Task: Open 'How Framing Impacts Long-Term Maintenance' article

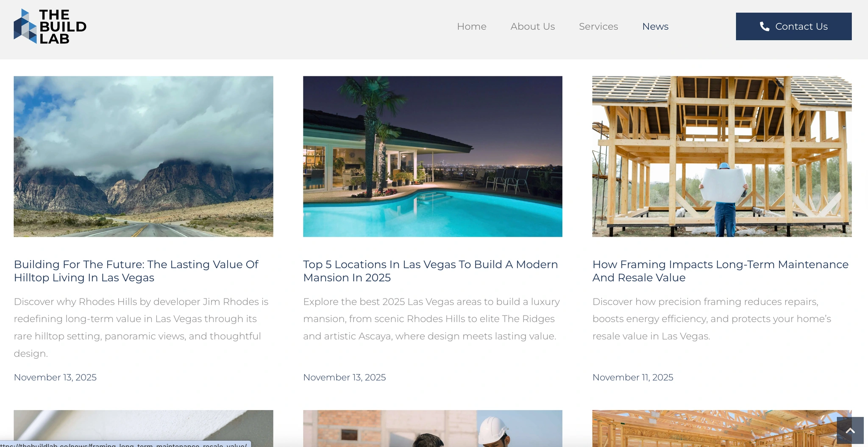Action: click(x=721, y=271)
